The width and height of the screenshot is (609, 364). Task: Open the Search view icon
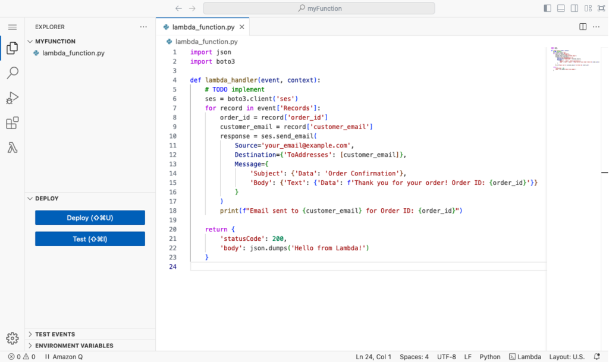12,73
